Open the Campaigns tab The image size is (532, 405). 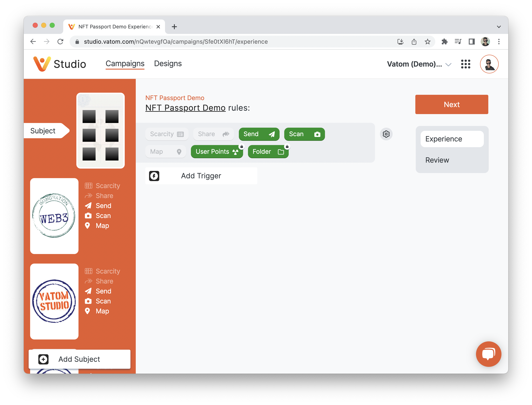coord(125,64)
